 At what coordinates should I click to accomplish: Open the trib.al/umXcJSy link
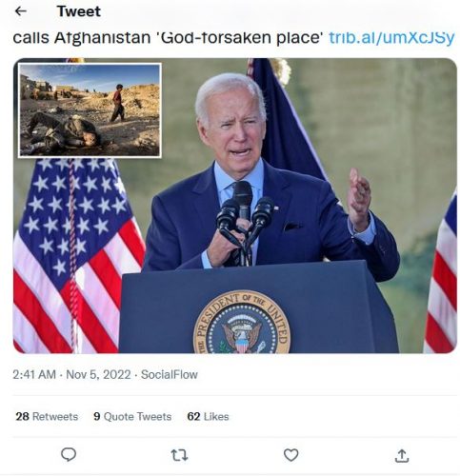point(391,37)
